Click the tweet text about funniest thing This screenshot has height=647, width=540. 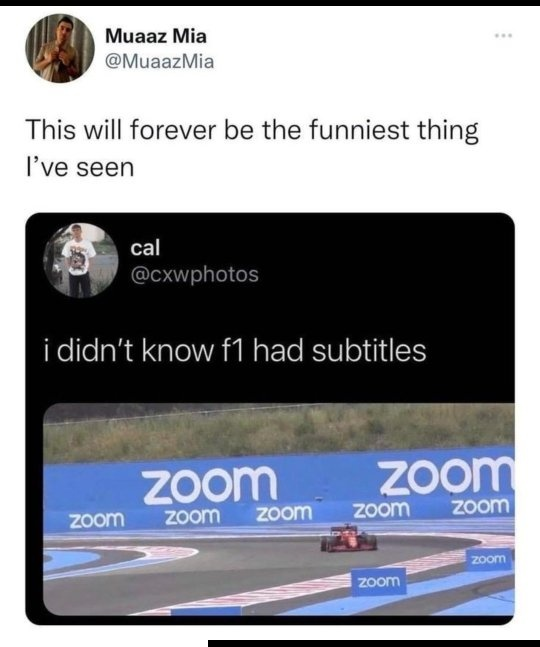pyautogui.click(x=252, y=149)
